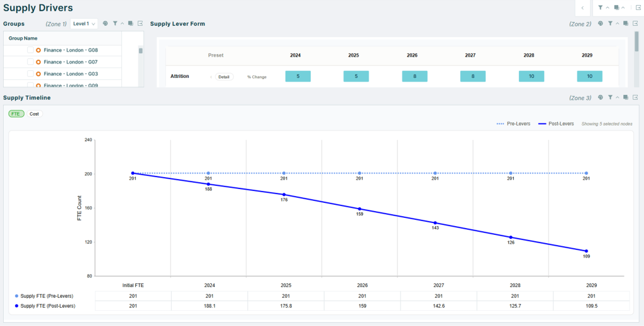Expand page-level filter caret at top right
The image size is (644, 326).
click(608, 8)
